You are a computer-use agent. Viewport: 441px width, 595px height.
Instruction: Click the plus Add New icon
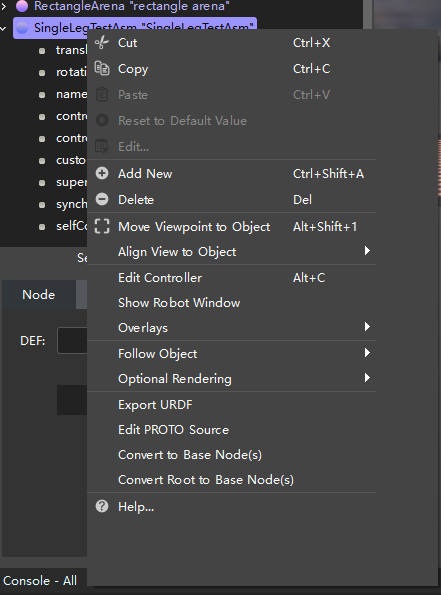pyautogui.click(x=102, y=173)
